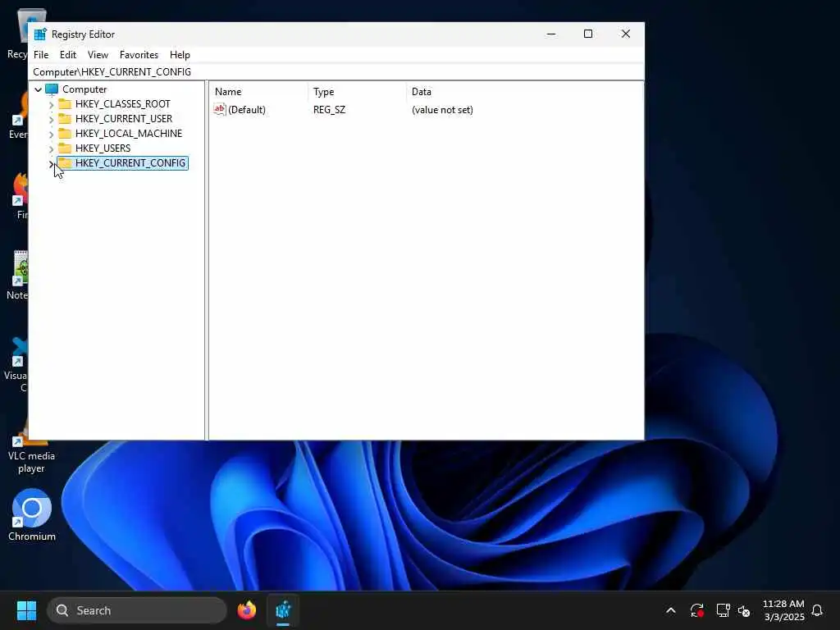Viewport: 840px width, 630px height.
Task: Click the Computer monitor icon
Action: (x=52, y=89)
